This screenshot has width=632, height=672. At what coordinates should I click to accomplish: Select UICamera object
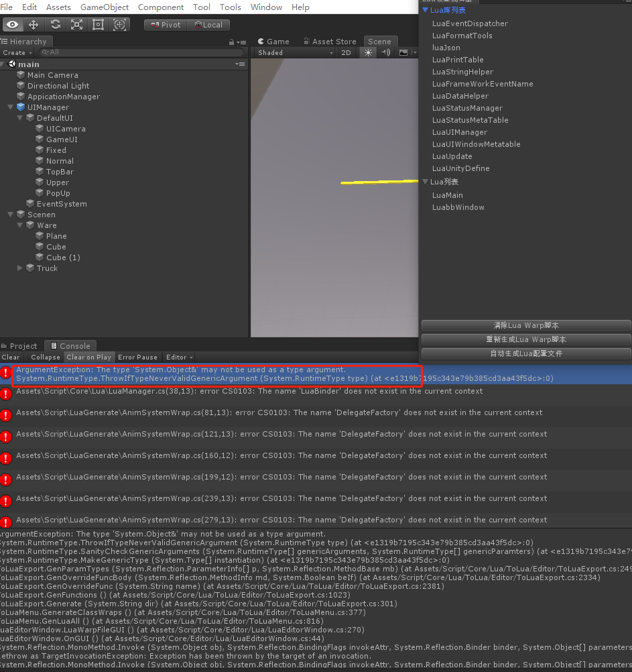[x=66, y=129]
